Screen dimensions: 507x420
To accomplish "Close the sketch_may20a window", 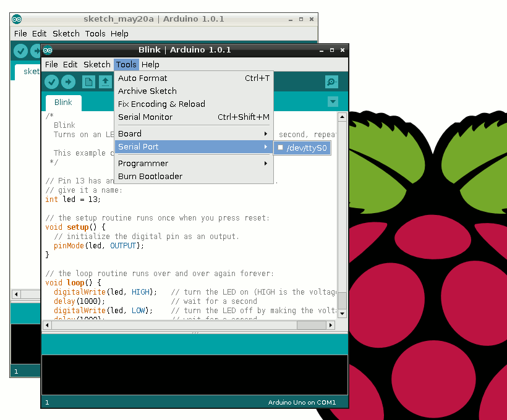I will pos(312,19).
